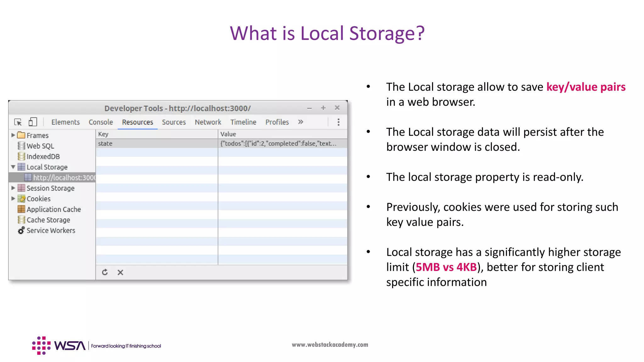Select Web SQL in the sidebar
Viewport: 644px width, 362px height.
40,146
